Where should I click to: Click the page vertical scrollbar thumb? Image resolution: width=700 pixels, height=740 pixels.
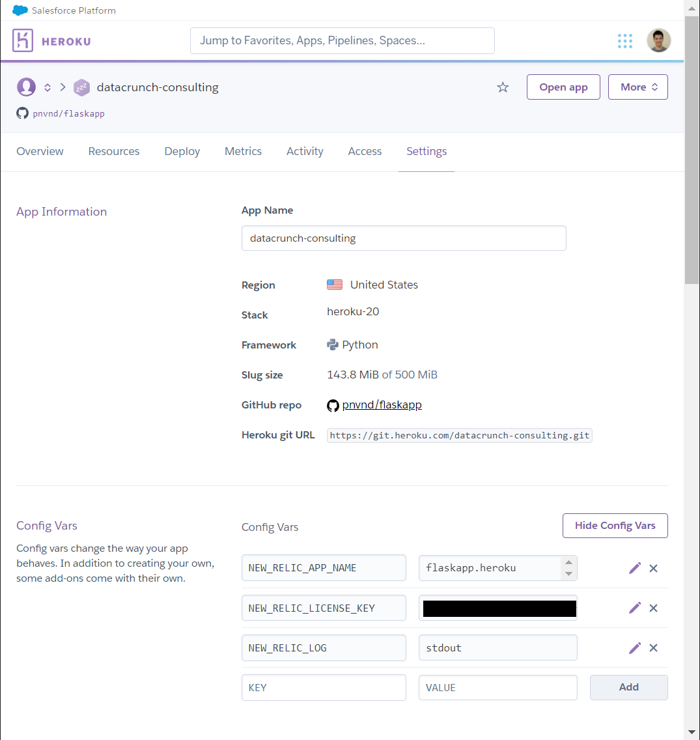(x=692, y=150)
